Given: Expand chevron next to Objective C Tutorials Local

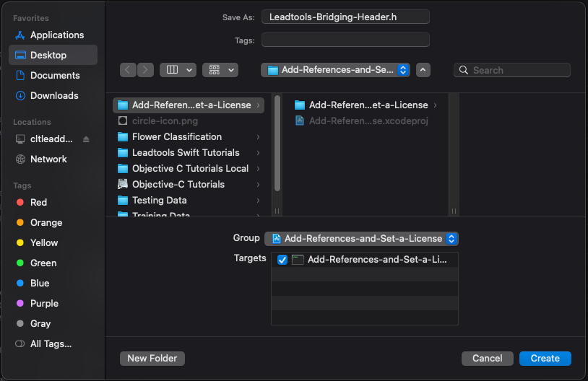Looking at the screenshot, I should pyautogui.click(x=259, y=169).
